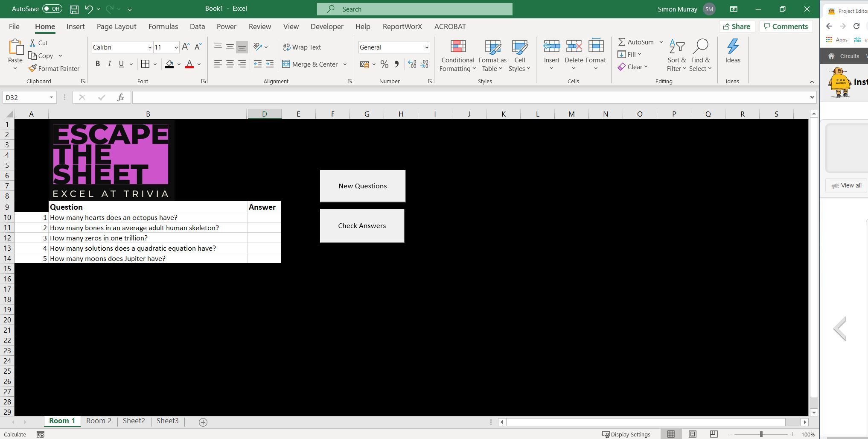Click the Undo arrow icon

click(89, 9)
